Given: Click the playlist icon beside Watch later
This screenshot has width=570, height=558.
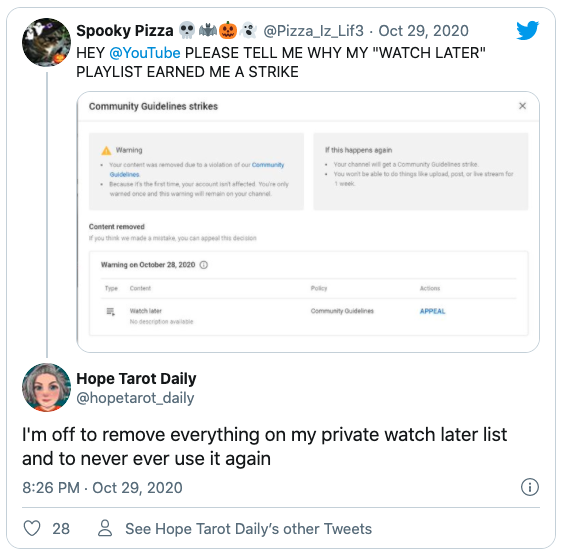Looking at the screenshot, I should [x=111, y=312].
